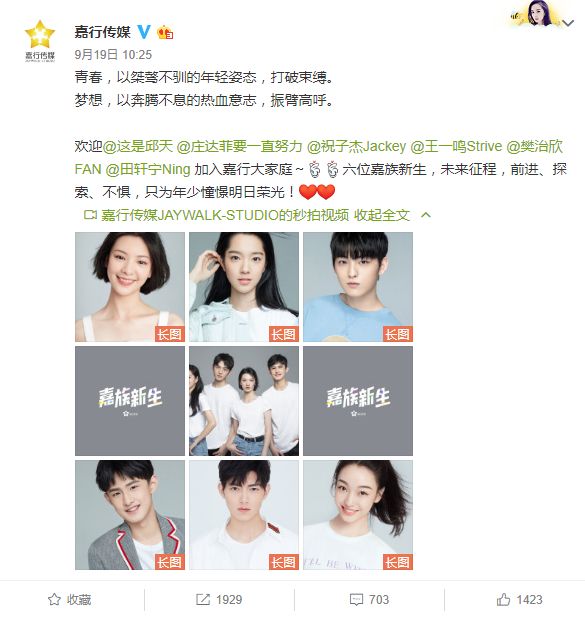Open mention @祝子杰Jackey
This screenshot has width=585, height=617.
click(x=356, y=146)
